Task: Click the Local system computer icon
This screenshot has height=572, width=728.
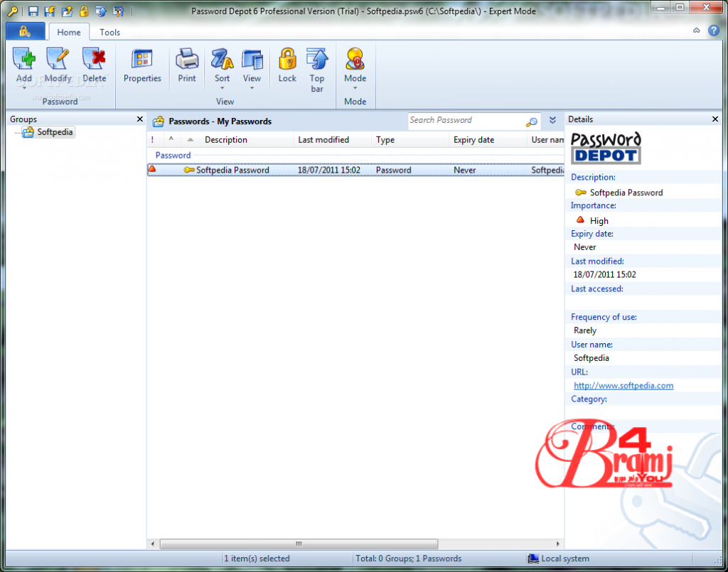Action: point(533,558)
